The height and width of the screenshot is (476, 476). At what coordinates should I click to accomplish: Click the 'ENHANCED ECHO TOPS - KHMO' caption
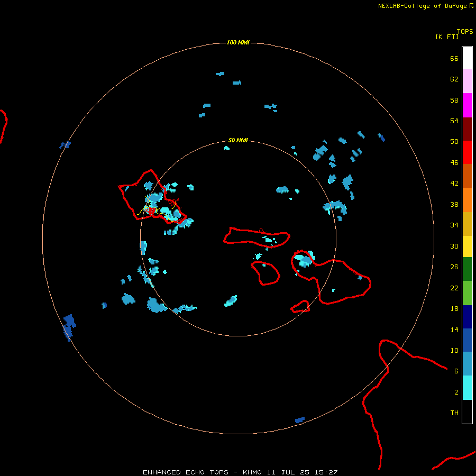coord(202,472)
